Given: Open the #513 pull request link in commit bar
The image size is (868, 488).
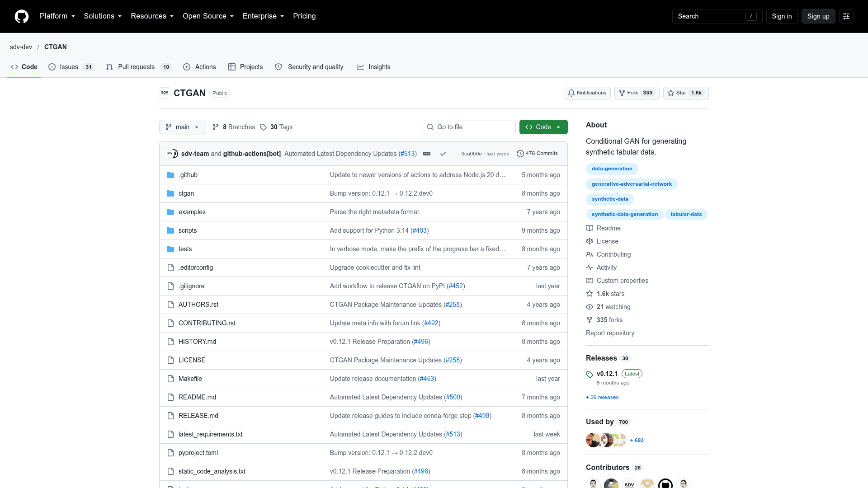Looking at the screenshot, I should 408,154.
